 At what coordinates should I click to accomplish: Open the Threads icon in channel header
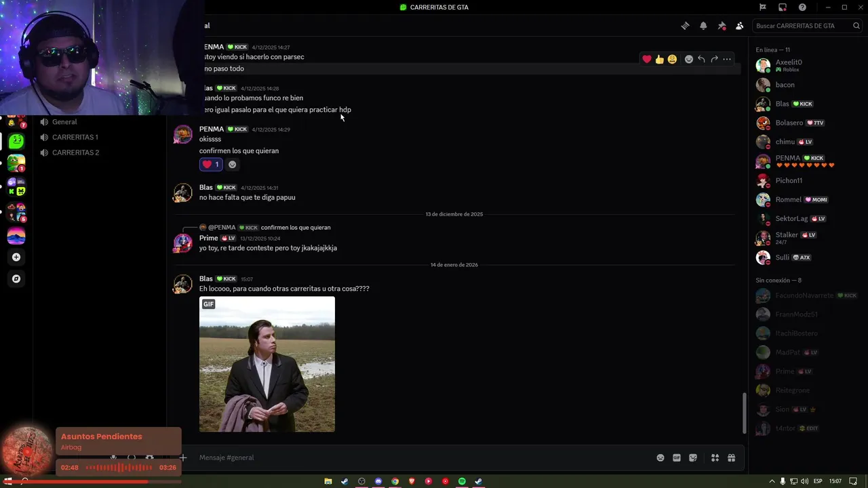click(685, 26)
